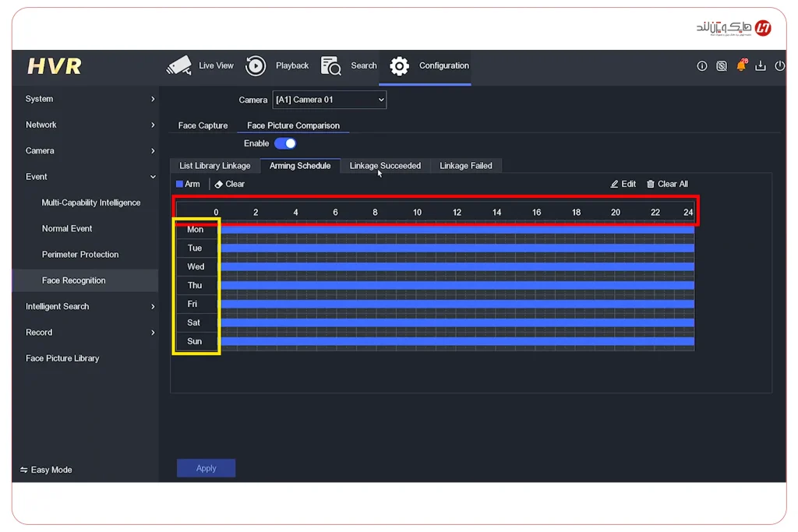Open the alarm bell notifications
Screen dimensions: 798x532
point(740,66)
